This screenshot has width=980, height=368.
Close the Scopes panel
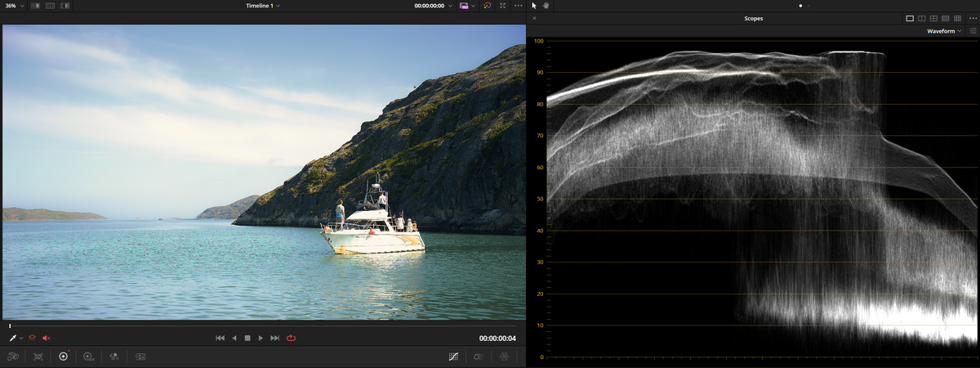coord(534,18)
